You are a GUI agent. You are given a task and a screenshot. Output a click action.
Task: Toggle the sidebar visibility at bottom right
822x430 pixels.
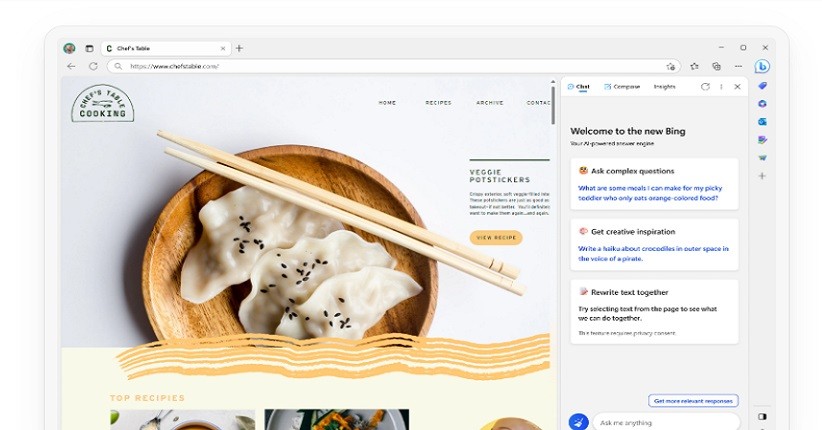[762, 416]
